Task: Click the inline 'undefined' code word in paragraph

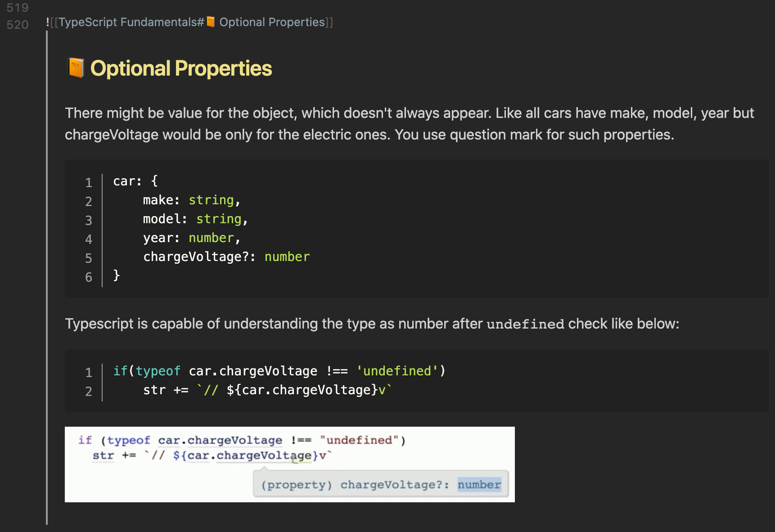Action: pos(525,324)
